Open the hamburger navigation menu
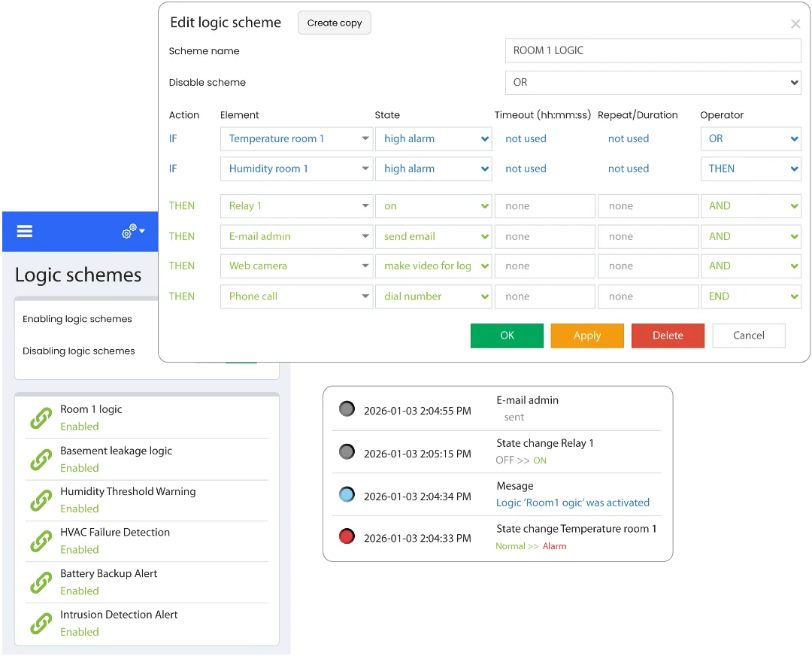This screenshot has height=656, width=812. tap(25, 231)
